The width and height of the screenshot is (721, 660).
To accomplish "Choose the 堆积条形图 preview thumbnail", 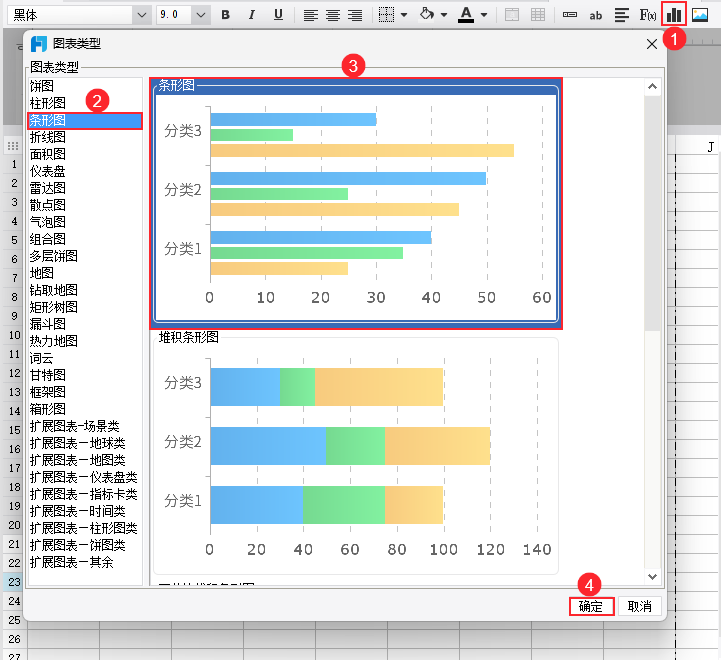I will (x=356, y=453).
